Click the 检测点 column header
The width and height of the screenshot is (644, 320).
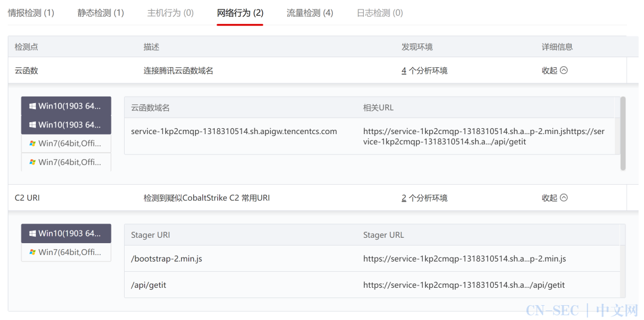tap(26, 46)
